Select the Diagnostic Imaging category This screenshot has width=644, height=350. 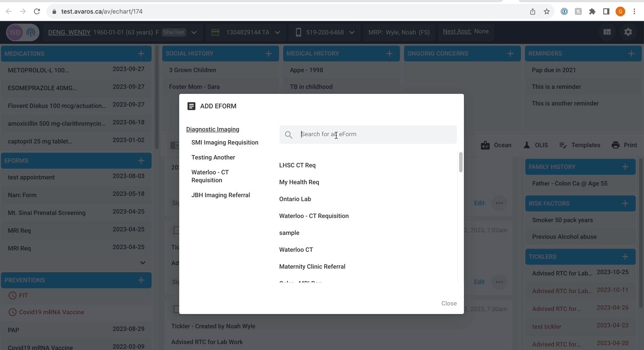212,129
